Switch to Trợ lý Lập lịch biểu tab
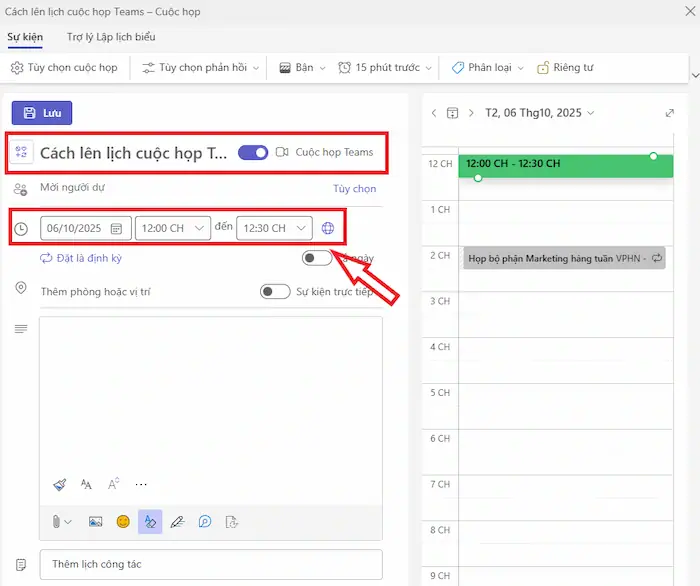Screen dimensions: 700x586 (x=111, y=37)
